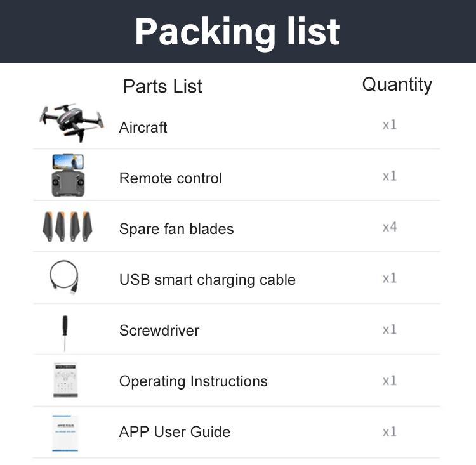Select the remote control picture

[68, 175]
